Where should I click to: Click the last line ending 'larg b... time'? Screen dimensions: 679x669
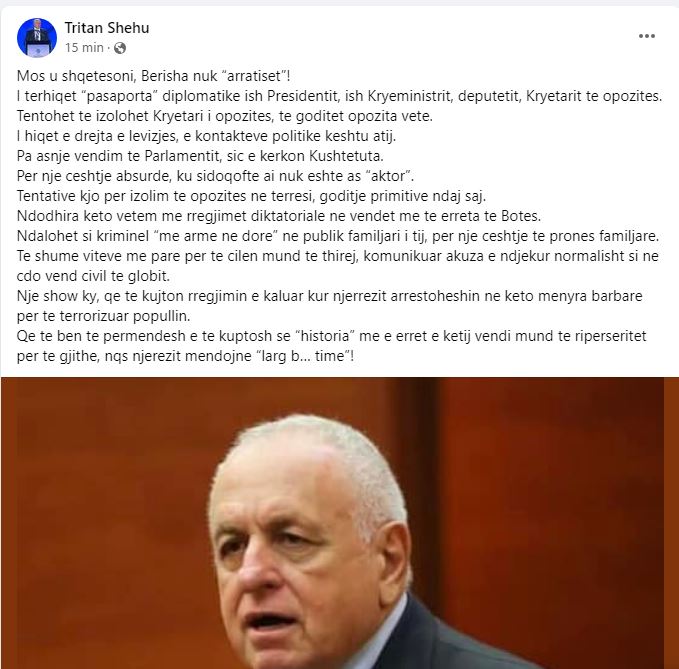(x=185, y=356)
